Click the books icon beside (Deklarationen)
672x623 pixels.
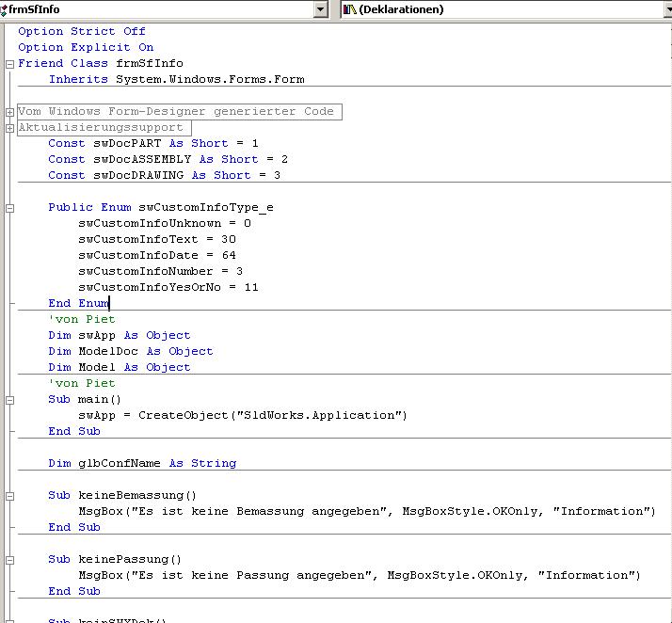350,9
